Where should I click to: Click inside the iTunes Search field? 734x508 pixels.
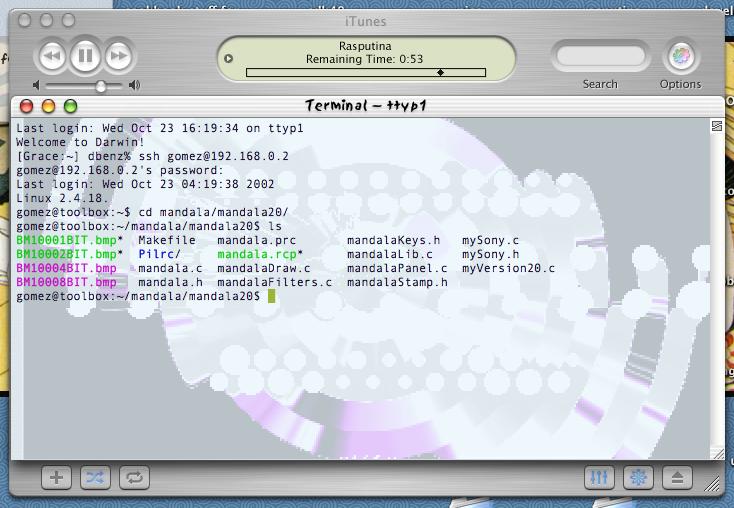[601, 56]
